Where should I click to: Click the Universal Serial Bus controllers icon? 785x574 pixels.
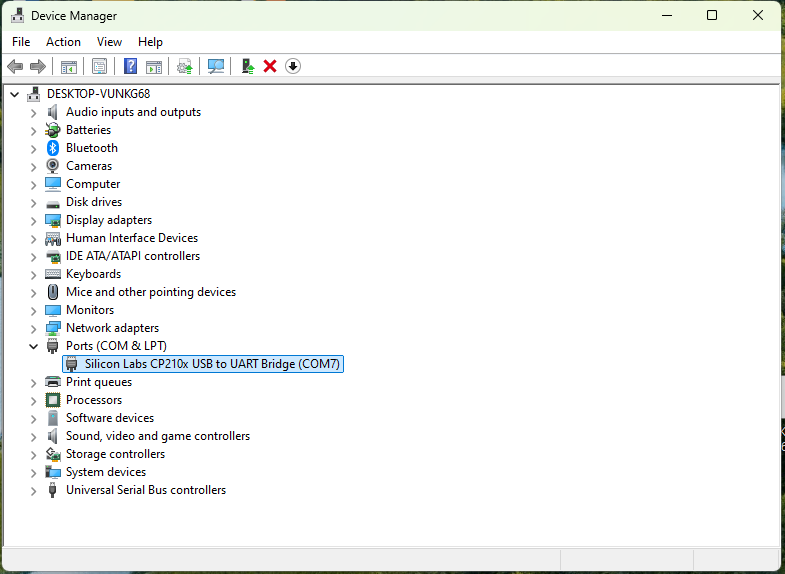tap(53, 490)
